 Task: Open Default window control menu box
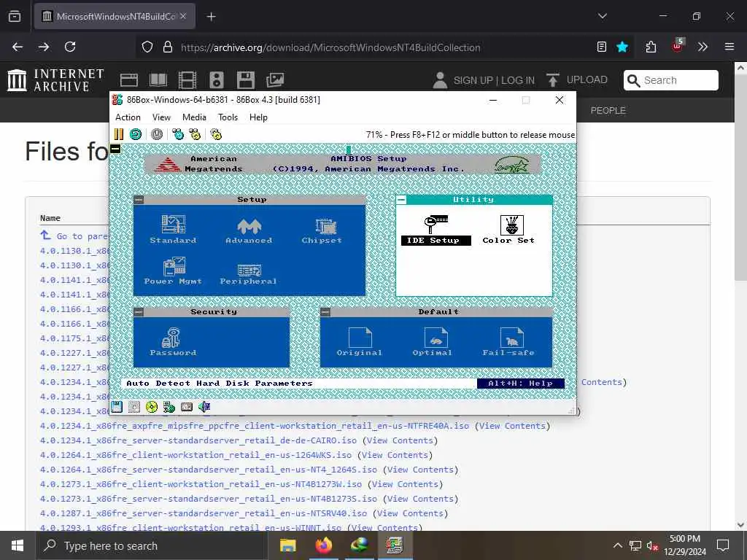click(325, 312)
